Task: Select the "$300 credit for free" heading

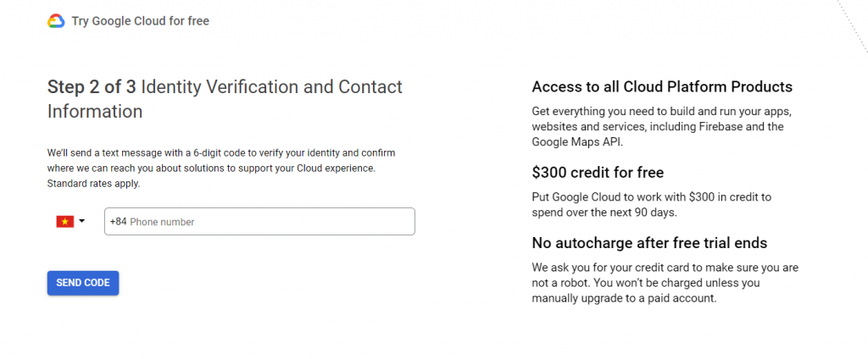Action: point(598,173)
